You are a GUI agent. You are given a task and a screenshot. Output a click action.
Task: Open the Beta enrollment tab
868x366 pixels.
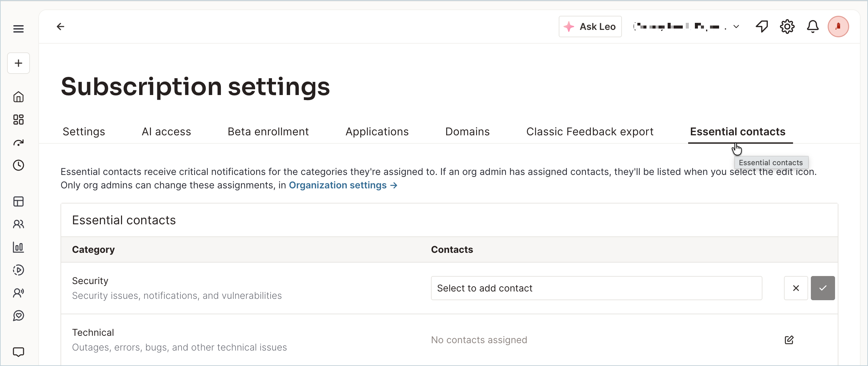click(268, 131)
